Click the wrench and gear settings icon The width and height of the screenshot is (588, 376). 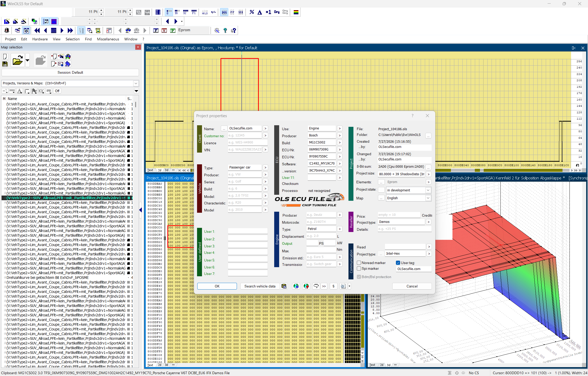(x=217, y=30)
